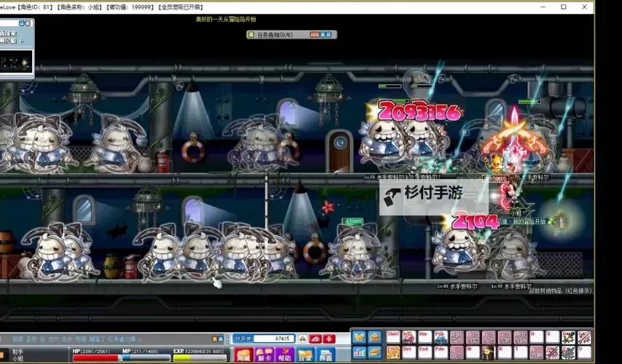Image resolution: width=622 pixels, height=364 pixels.
Task: Click the Ctrl key attack skill slot
Action: (x=393, y=353)
